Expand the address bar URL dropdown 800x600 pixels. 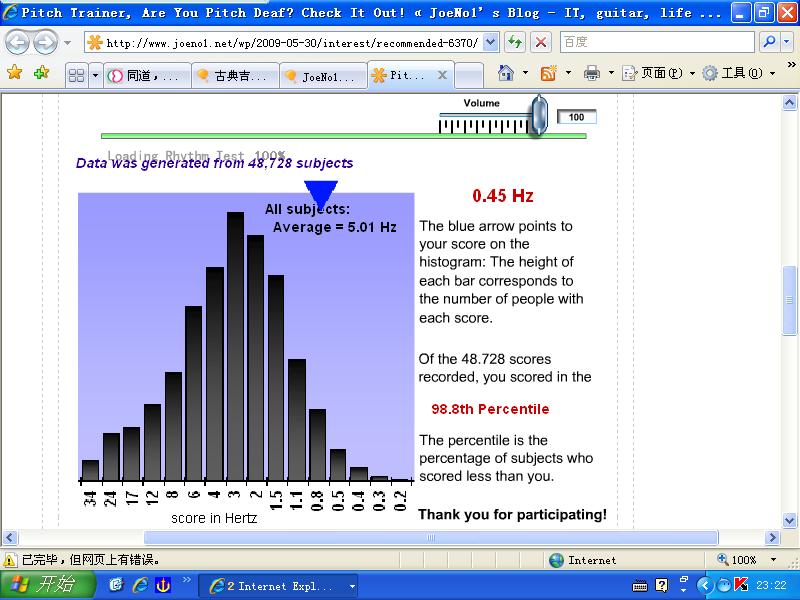488,43
